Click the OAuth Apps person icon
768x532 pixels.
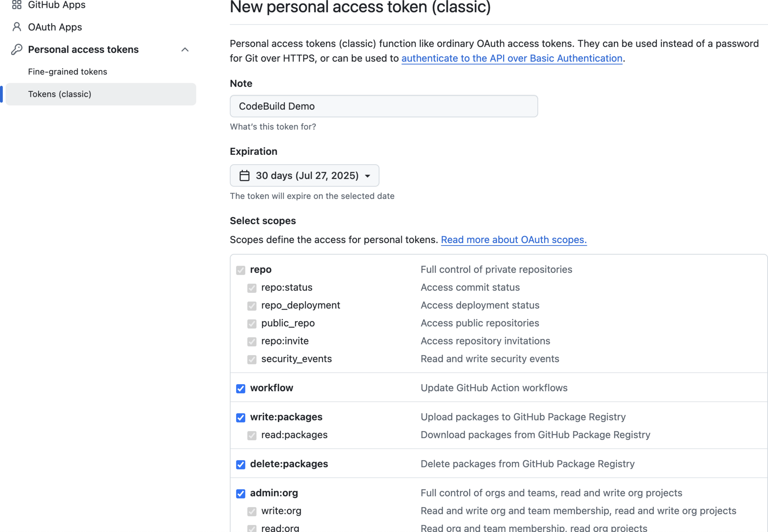17,27
